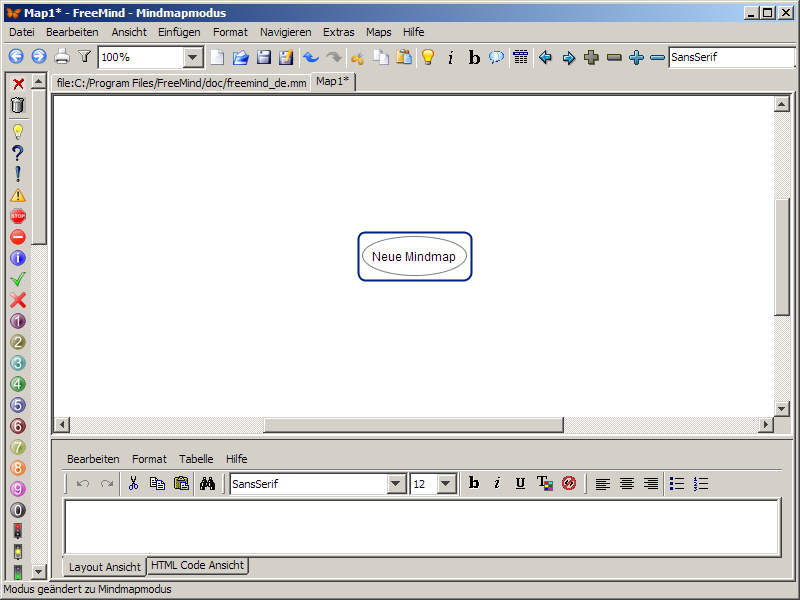
Task: Toggle underline in the note editor toolbar
Action: point(520,484)
